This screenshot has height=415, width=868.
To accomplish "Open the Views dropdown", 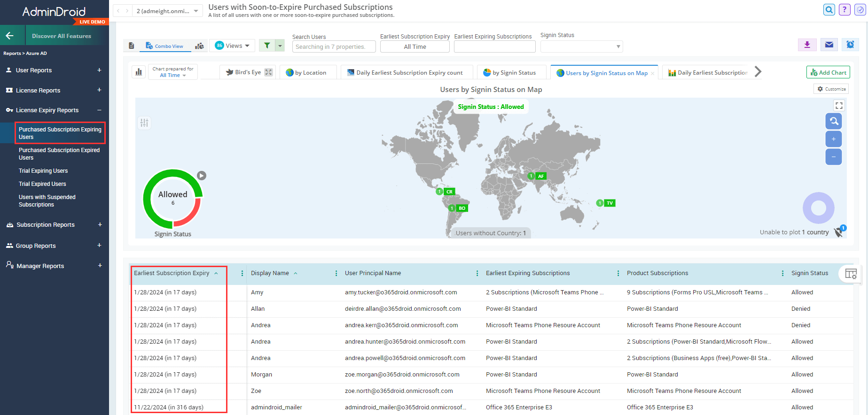I will coord(233,46).
